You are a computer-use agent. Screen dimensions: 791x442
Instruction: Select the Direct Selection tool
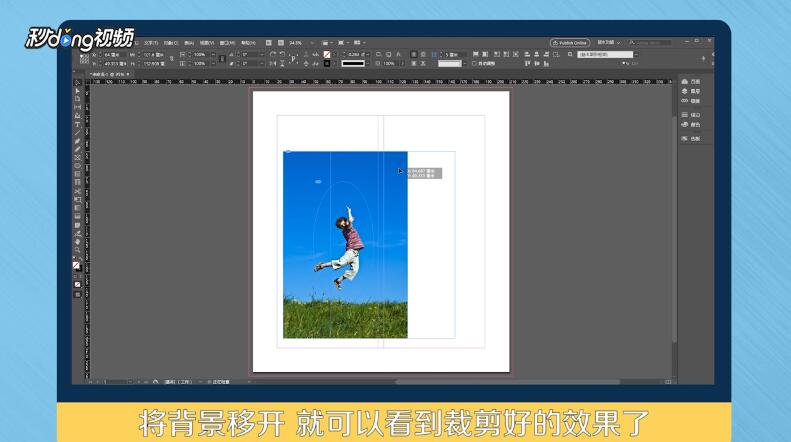[x=77, y=91]
